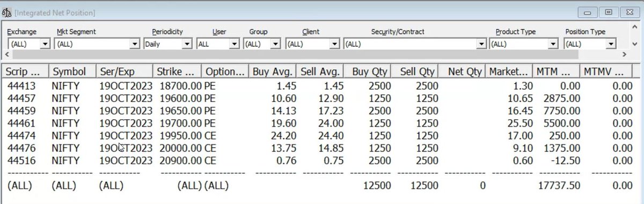Click MTM value 7750.00
Screen dimensions: 644x204
tap(562, 111)
